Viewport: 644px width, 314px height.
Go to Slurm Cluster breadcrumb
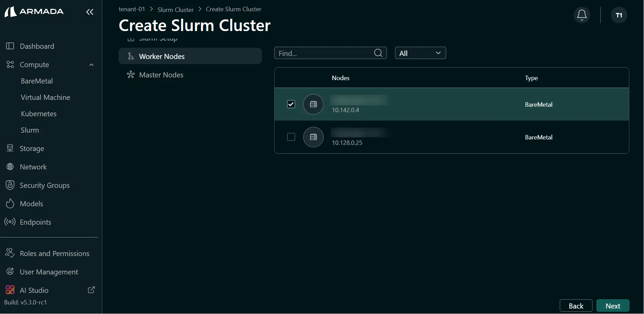point(175,10)
